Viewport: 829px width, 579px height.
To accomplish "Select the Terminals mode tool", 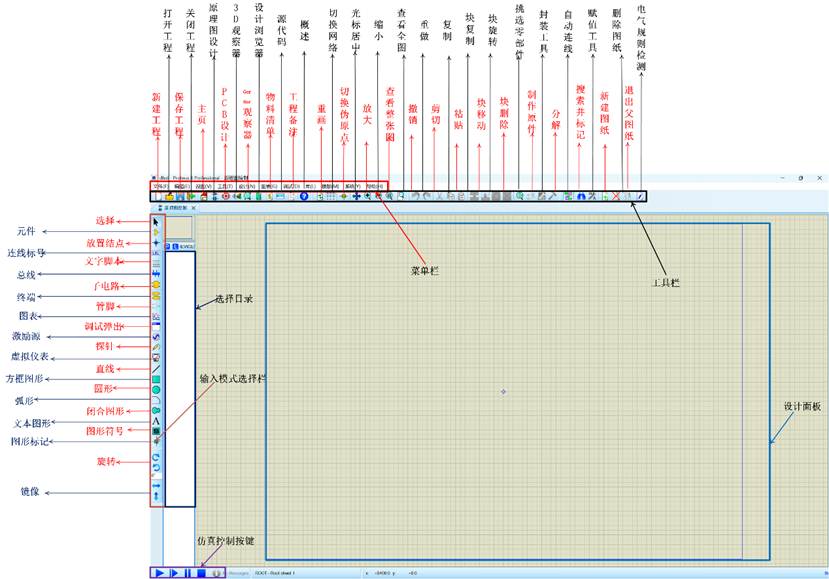I will point(156,296).
